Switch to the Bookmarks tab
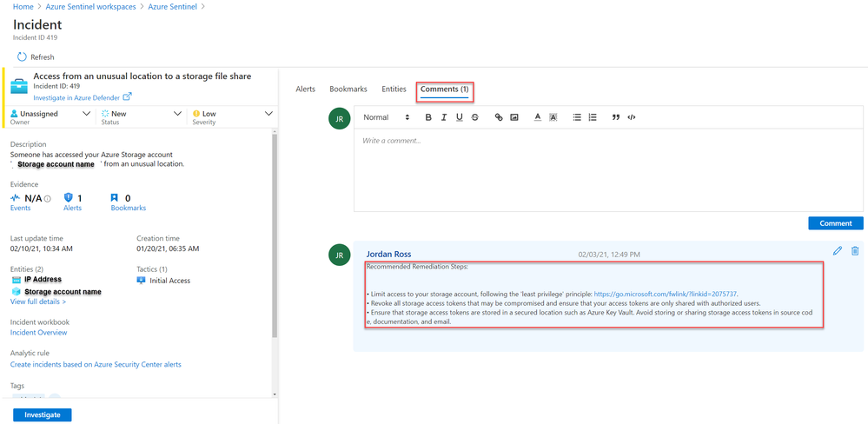Viewport: 868px width, 424px height. (x=348, y=89)
